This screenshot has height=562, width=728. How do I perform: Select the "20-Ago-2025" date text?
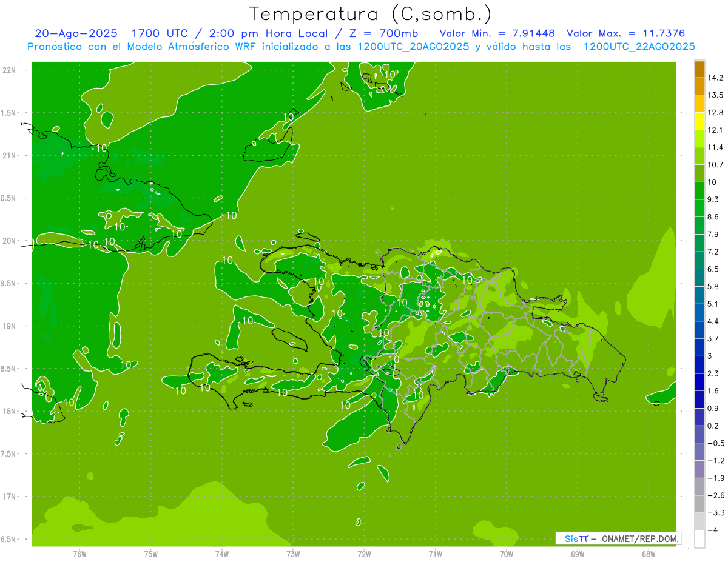coord(76,33)
